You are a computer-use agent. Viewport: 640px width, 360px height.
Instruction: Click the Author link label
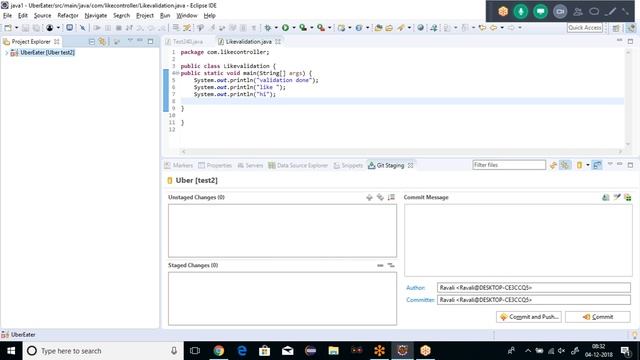point(415,288)
